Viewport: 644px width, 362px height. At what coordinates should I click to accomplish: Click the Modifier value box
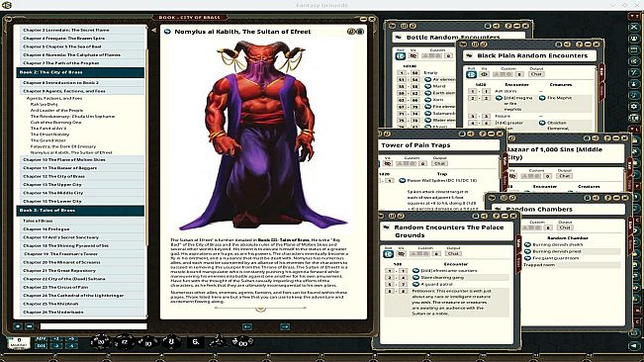click(19, 342)
